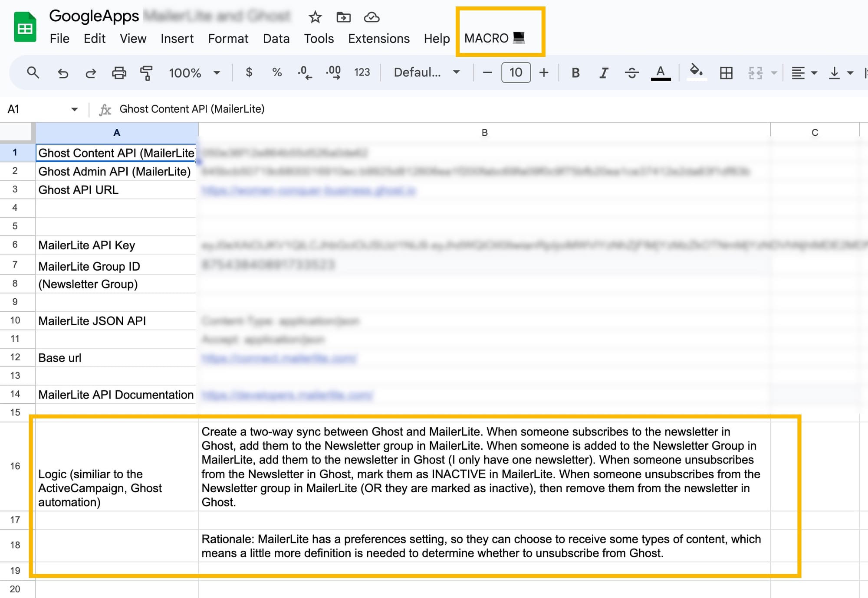
Task: Open the Insert menu
Action: click(177, 39)
